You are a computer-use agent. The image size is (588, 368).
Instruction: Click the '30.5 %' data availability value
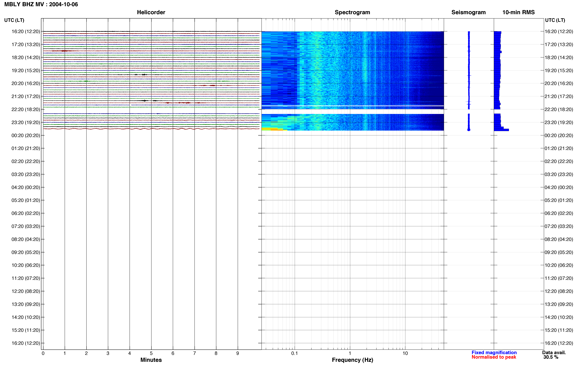click(551, 357)
